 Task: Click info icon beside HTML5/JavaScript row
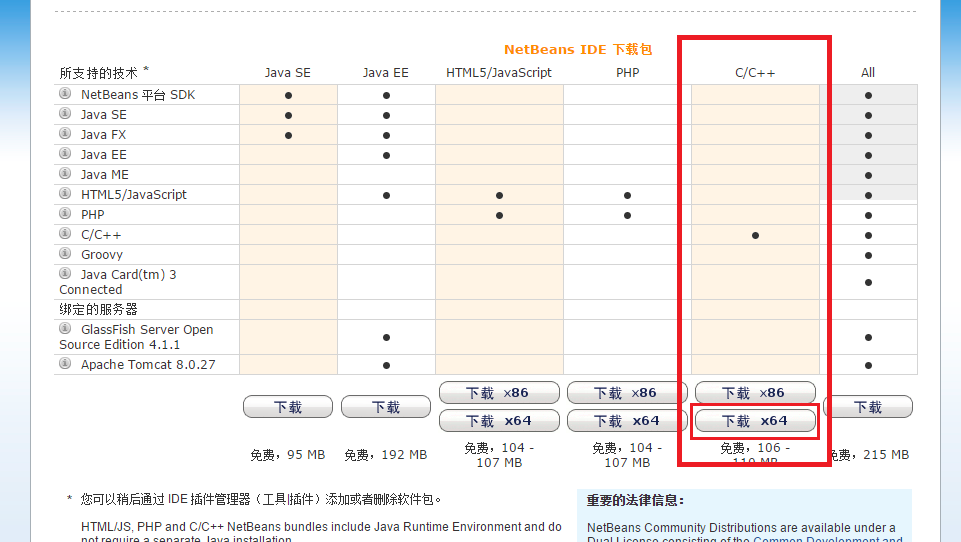[x=65, y=194]
